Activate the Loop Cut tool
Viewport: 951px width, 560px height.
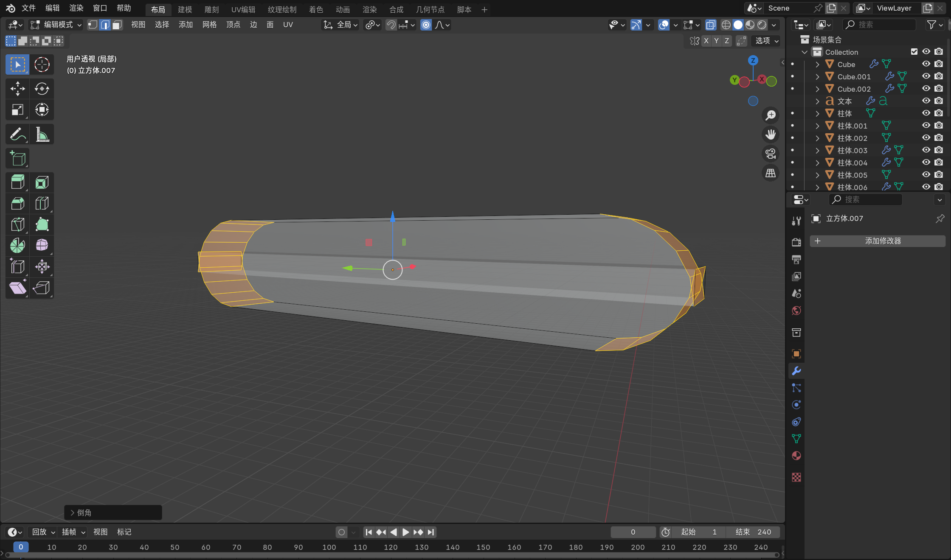(42, 204)
